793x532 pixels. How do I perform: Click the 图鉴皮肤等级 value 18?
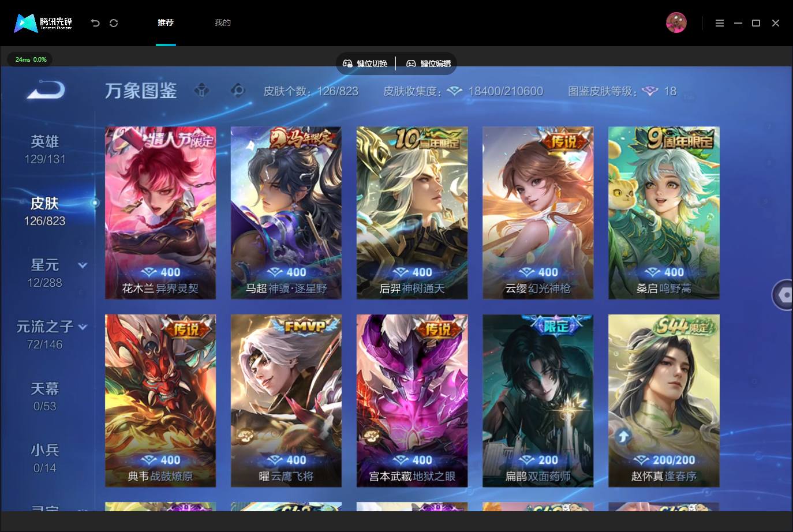670,91
